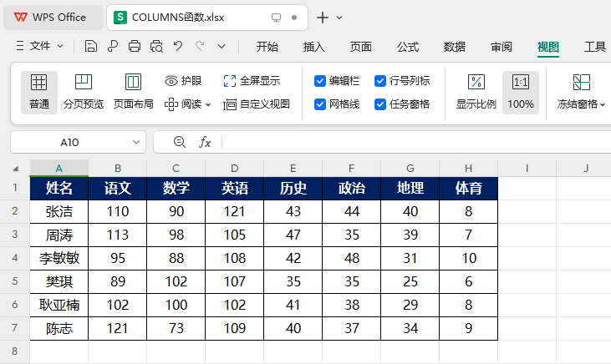The width and height of the screenshot is (611, 364).
Task: Click the new tab plus icon
Action: [x=323, y=18]
